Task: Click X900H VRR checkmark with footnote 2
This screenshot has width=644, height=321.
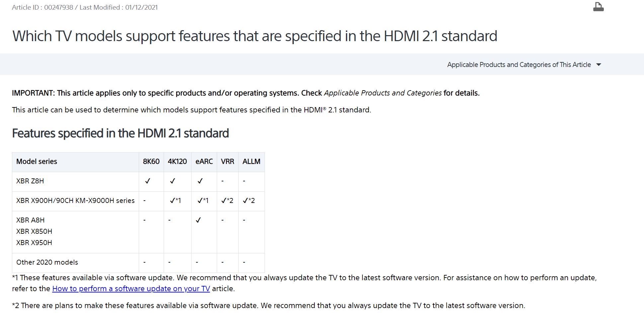Action: (227, 201)
